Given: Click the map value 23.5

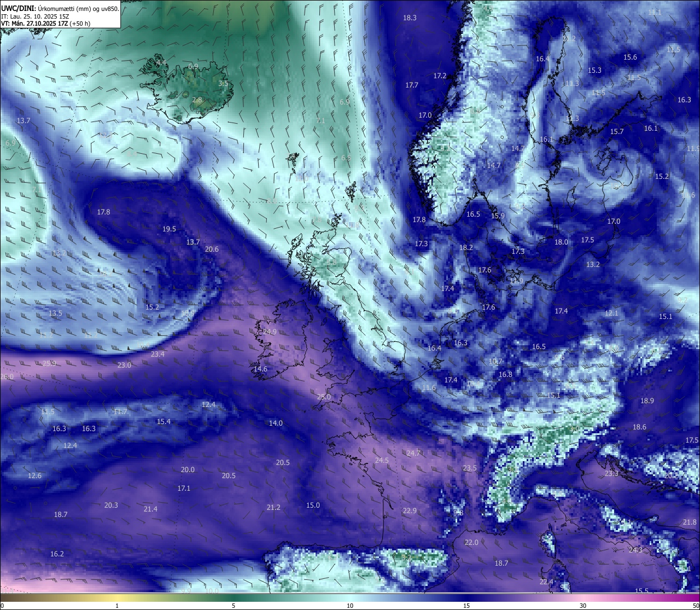Looking at the screenshot, I should [470, 468].
